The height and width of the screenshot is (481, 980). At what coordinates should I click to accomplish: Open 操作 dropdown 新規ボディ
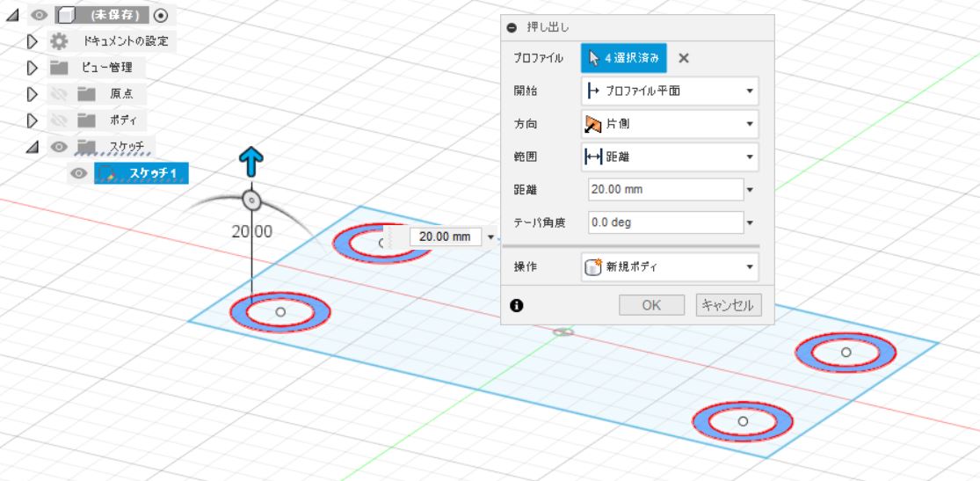click(x=670, y=267)
